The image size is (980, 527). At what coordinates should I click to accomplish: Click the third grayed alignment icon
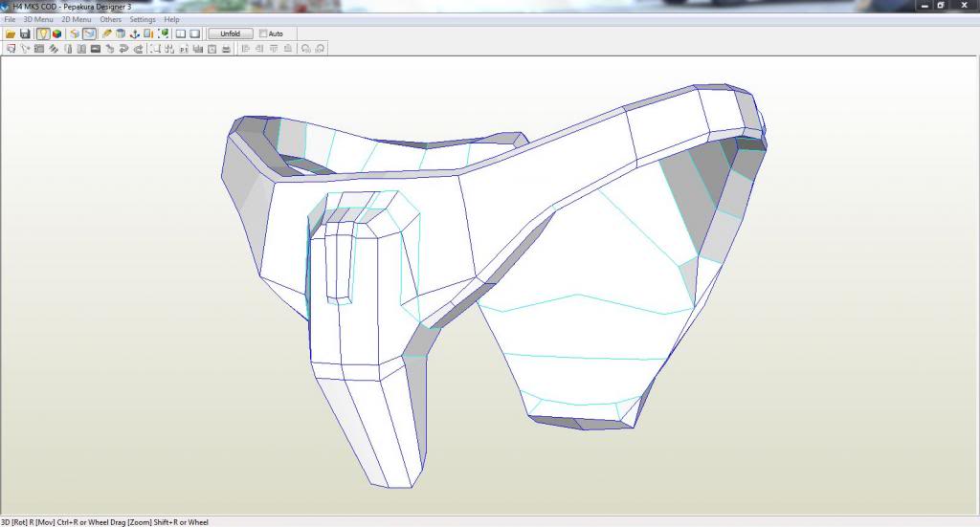click(274, 49)
